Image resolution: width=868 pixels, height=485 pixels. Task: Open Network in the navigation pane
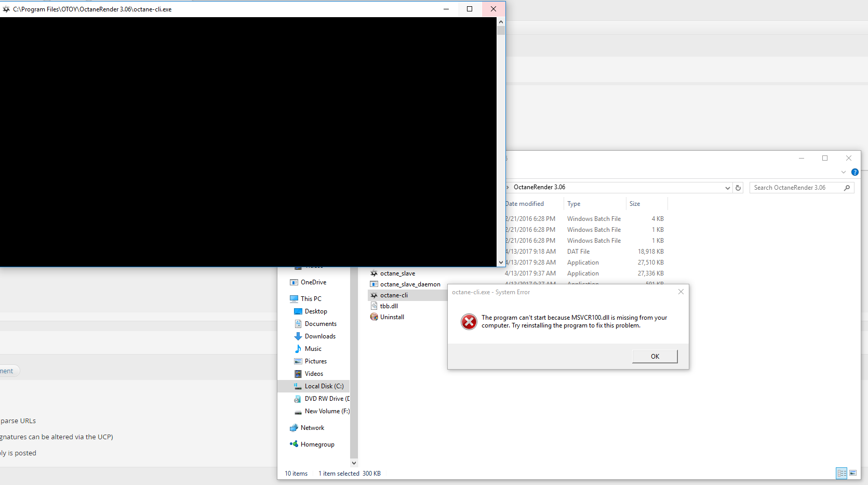[x=312, y=428]
